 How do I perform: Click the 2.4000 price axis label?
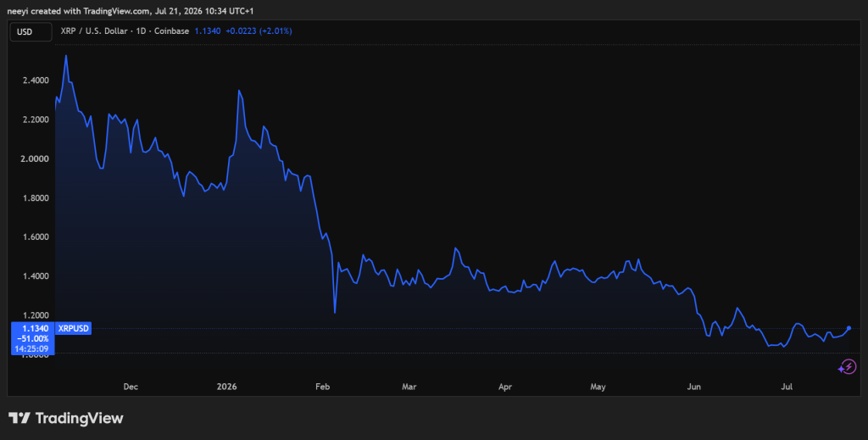click(36, 81)
